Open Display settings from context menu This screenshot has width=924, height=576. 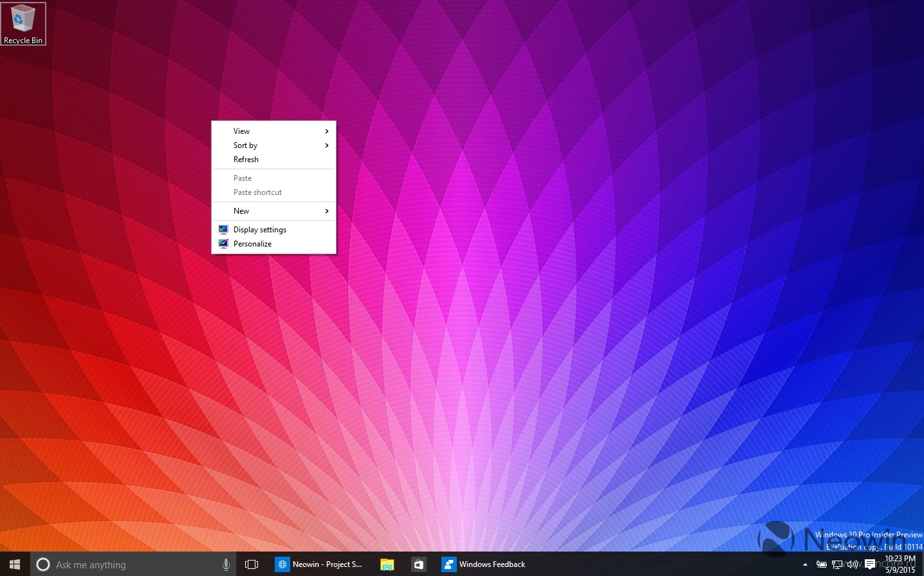[274, 230]
